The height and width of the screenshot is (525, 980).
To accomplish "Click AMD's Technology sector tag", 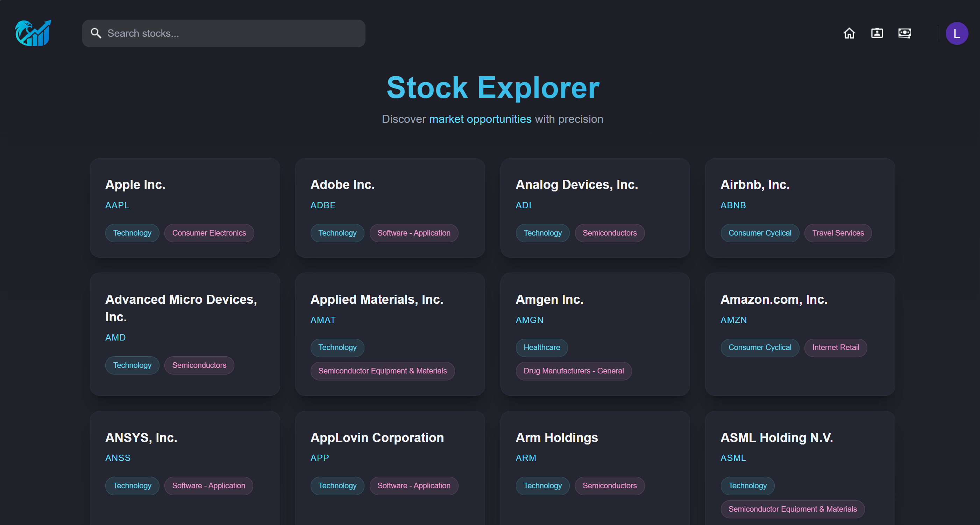I will [132, 365].
